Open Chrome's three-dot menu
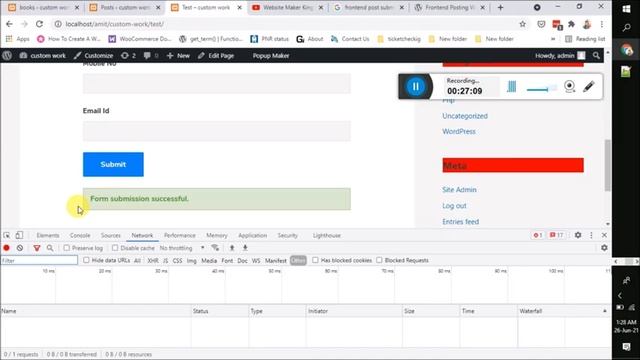The height and width of the screenshot is (360, 640). pyautogui.click(x=602, y=24)
